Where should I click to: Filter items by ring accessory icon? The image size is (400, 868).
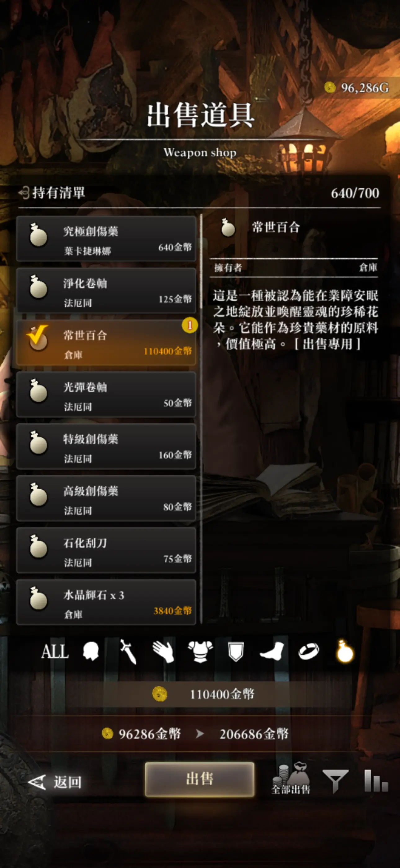(309, 651)
